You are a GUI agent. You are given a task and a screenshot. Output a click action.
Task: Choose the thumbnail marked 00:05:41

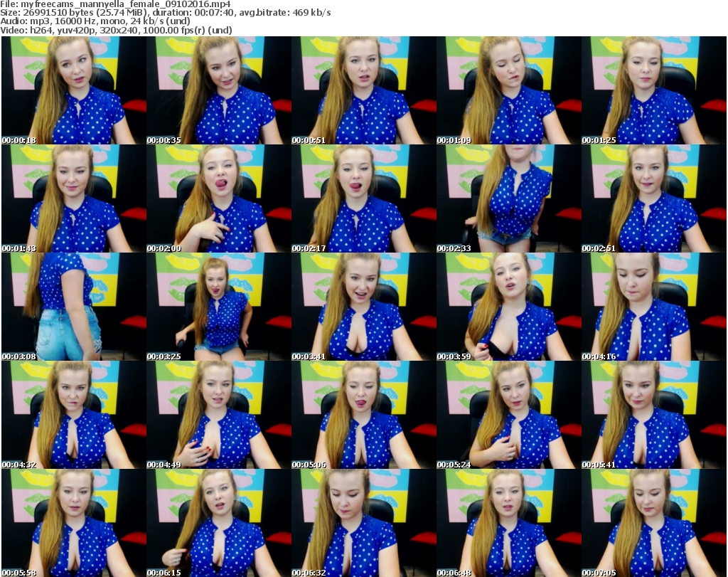654,415
